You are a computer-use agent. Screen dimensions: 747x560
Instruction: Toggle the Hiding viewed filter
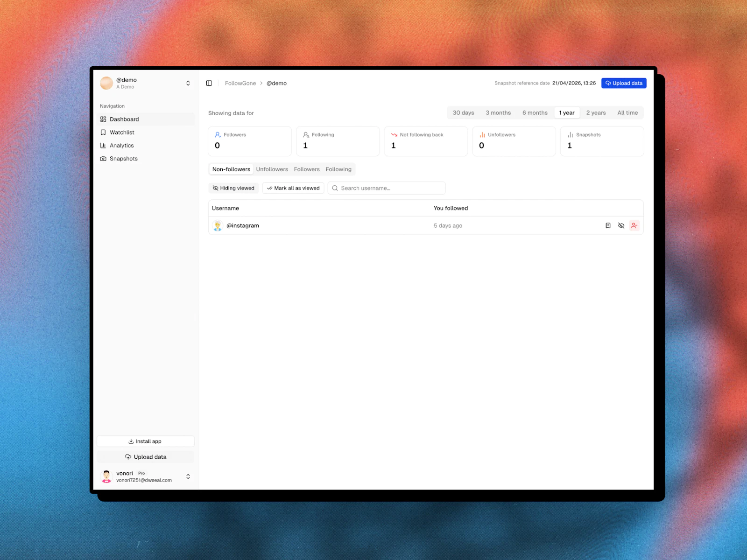(x=233, y=188)
